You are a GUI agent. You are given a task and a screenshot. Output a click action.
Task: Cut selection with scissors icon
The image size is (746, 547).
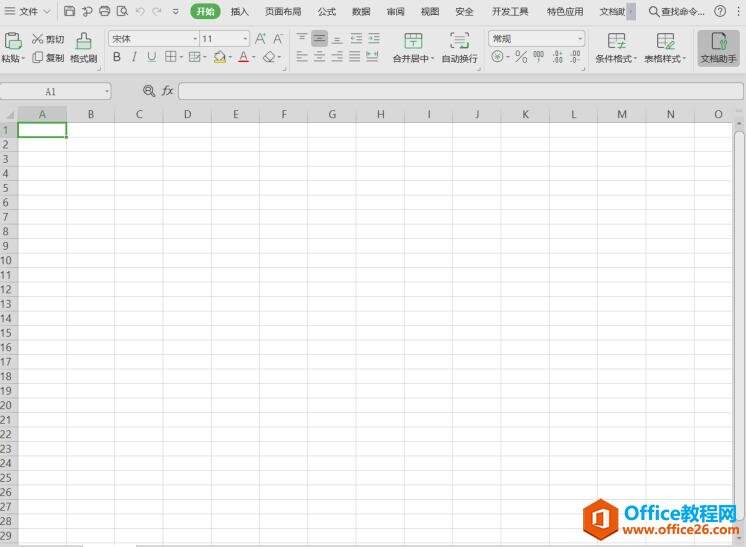[38, 39]
